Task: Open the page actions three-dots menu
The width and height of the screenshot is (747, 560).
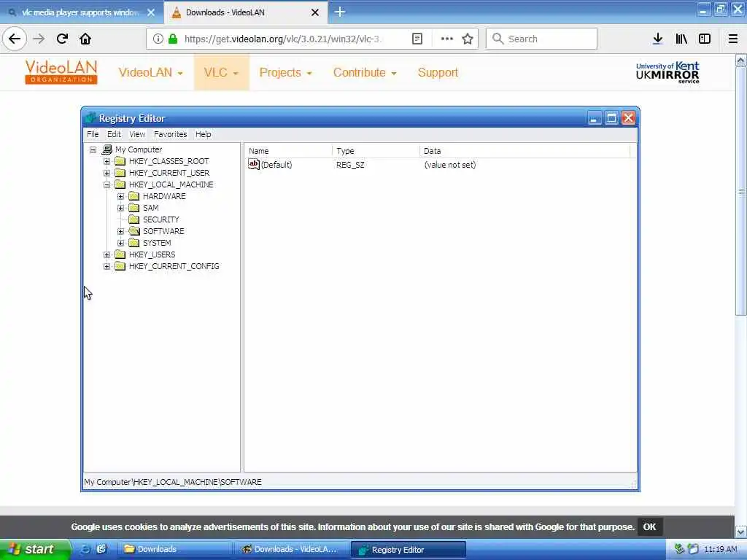Action: (x=447, y=39)
